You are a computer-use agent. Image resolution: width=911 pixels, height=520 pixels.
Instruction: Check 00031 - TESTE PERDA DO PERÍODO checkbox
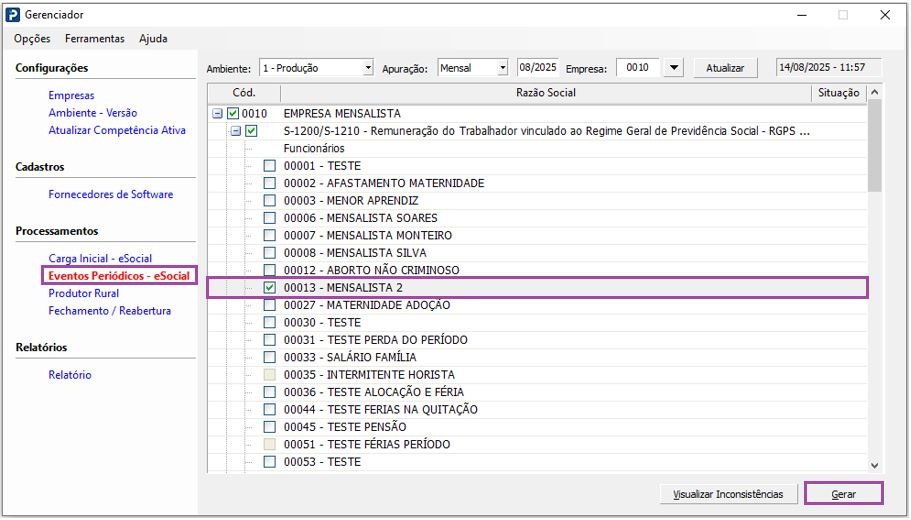(270, 340)
